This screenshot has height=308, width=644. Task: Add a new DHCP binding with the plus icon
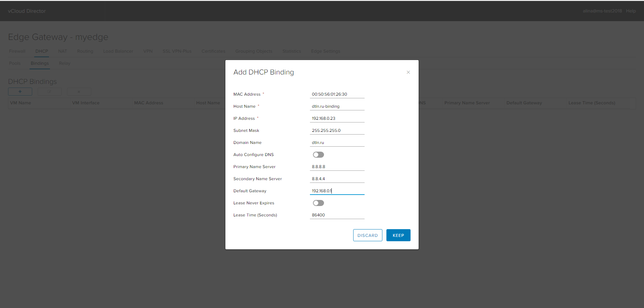tap(20, 91)
